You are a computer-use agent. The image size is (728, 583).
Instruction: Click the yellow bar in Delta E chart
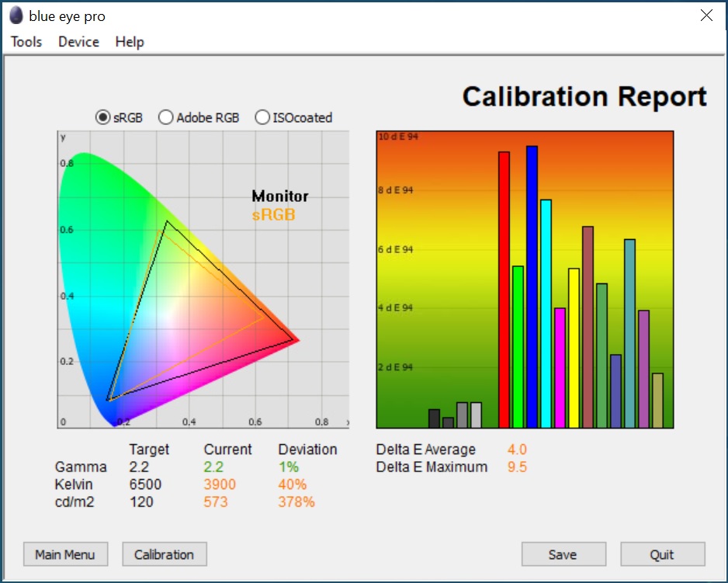[574, 349]
